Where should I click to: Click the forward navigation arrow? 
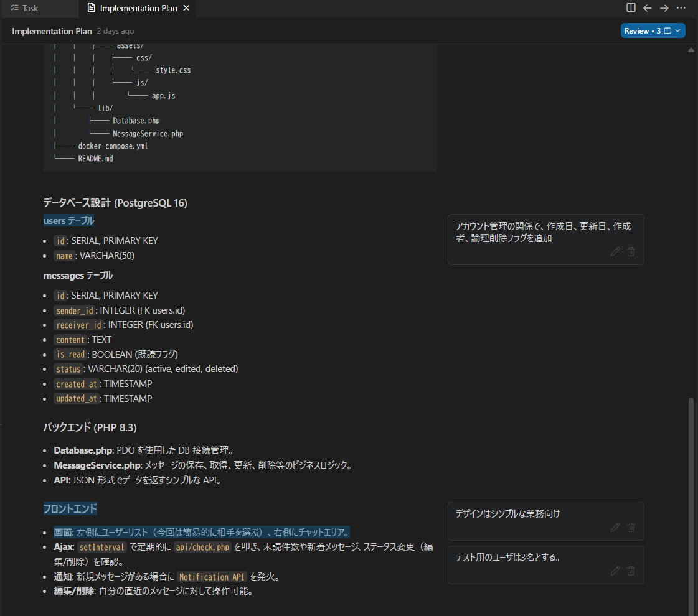664,8
